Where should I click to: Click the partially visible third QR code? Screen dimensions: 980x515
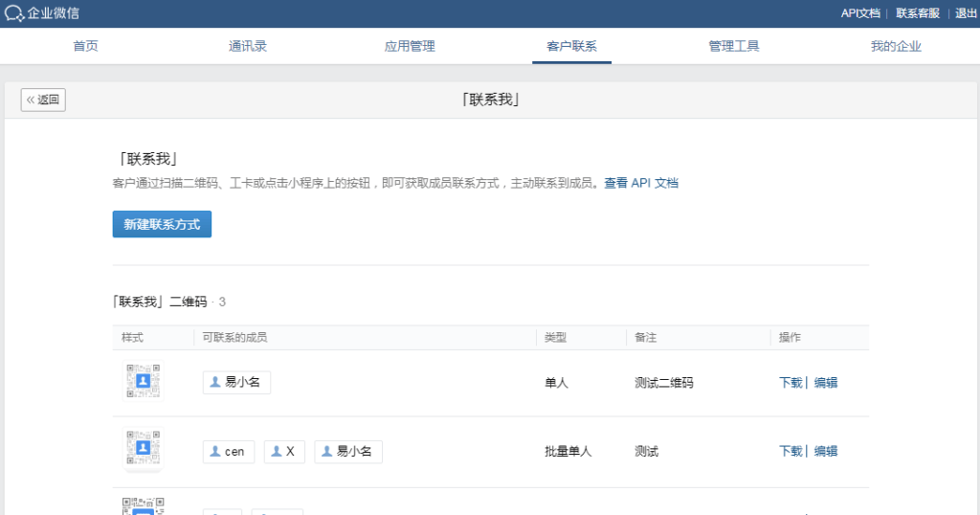click(144, 506)
